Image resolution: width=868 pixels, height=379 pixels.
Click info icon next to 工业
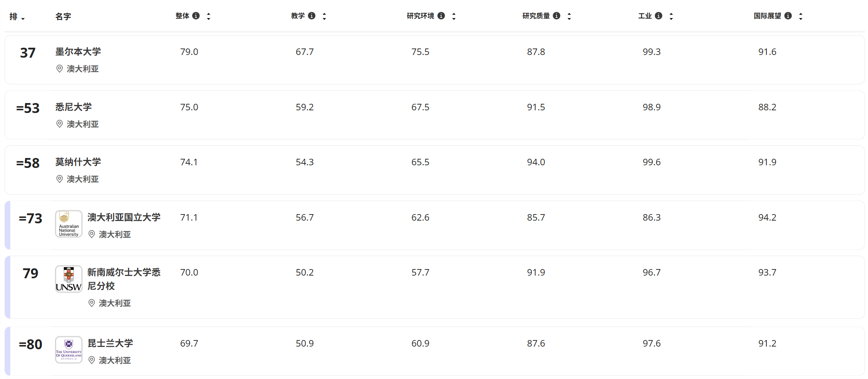659,16
